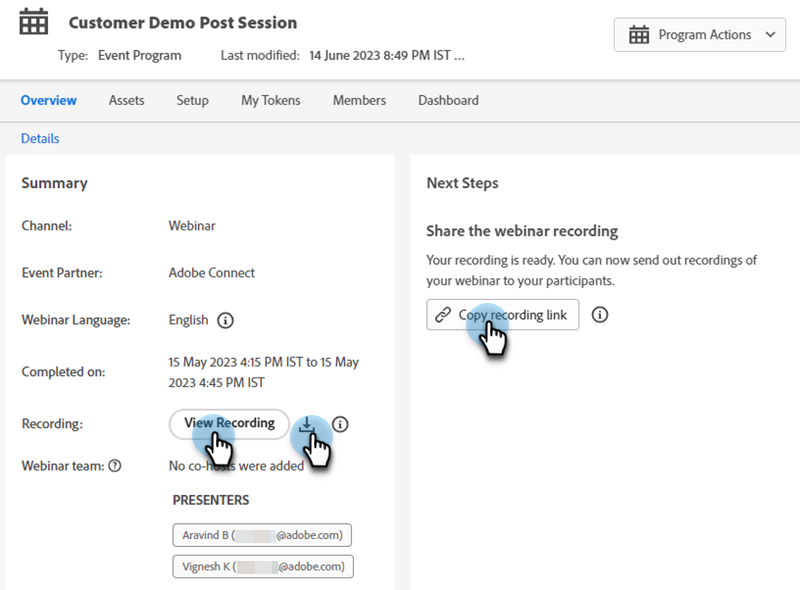The image size is (800, 590).
Task: Switch to the Assets tab
Action: (127, 100)
